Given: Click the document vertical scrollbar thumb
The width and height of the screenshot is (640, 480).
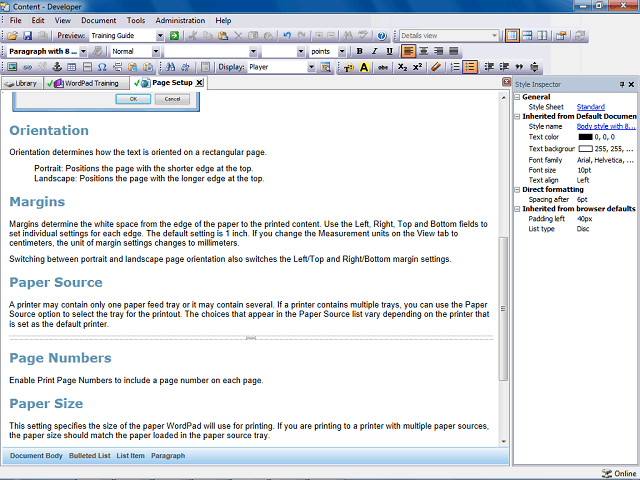Looking at the screenshot, I should click(503, 309).
